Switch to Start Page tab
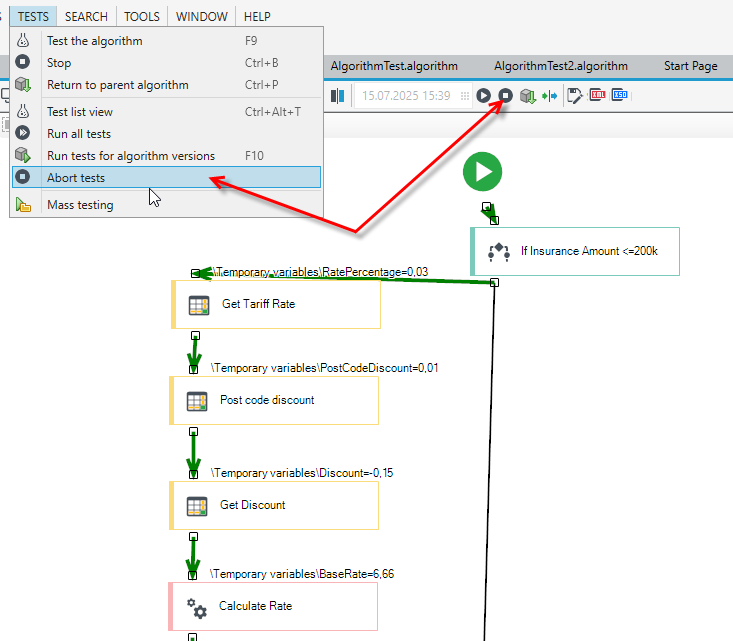The image size is (733, 641). [x=690, y=66]
